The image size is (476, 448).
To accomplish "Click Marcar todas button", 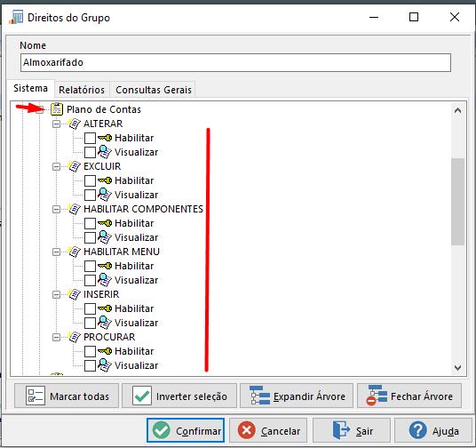I will [x=67, y=396].
